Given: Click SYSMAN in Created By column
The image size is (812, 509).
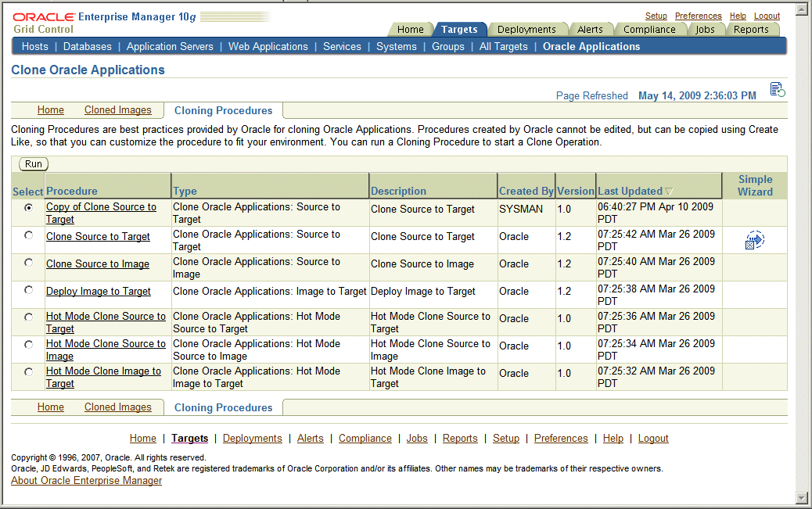Looking at the screenshot, I should pyautogui.click(x=521, y=210).
